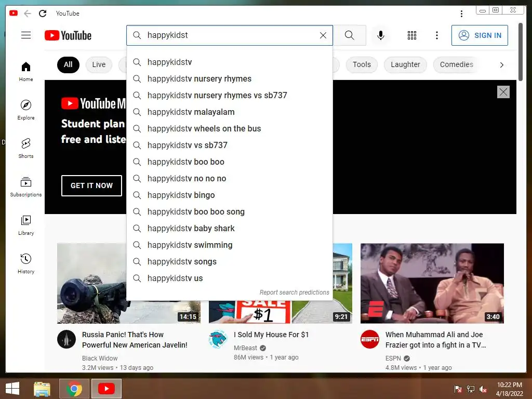The width and height of the screenshot is (532, 399).
Task: Open the Black Widow channel name link
Action: pos(100,358)
